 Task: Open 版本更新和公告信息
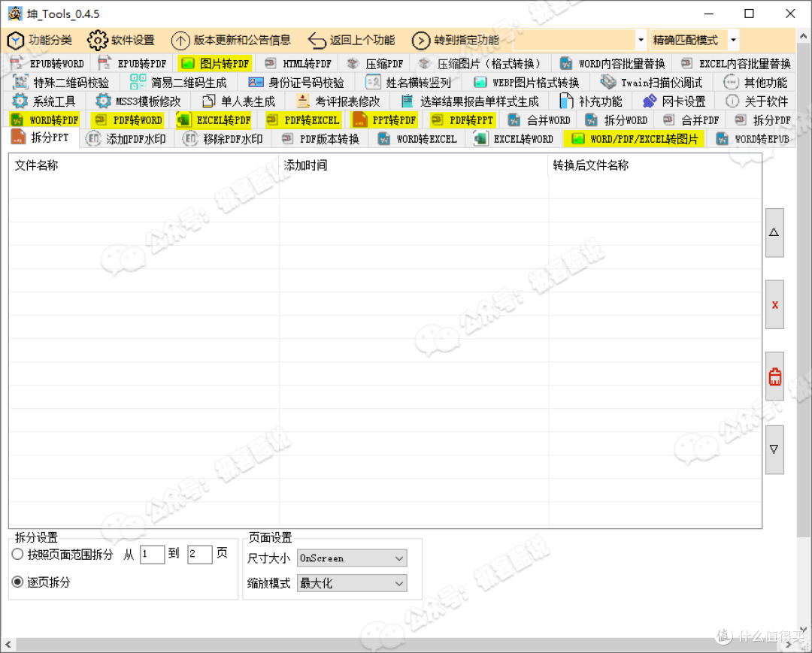click(x=231, y=40)
